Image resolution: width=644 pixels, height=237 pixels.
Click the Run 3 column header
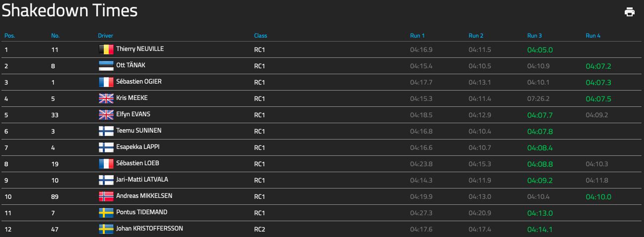coord(534,36)
